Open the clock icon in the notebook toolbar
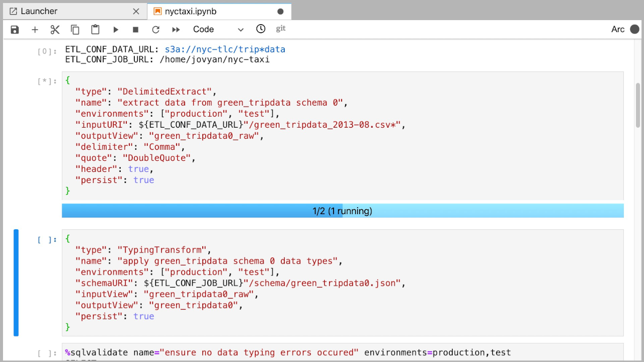 coord(261,29)
